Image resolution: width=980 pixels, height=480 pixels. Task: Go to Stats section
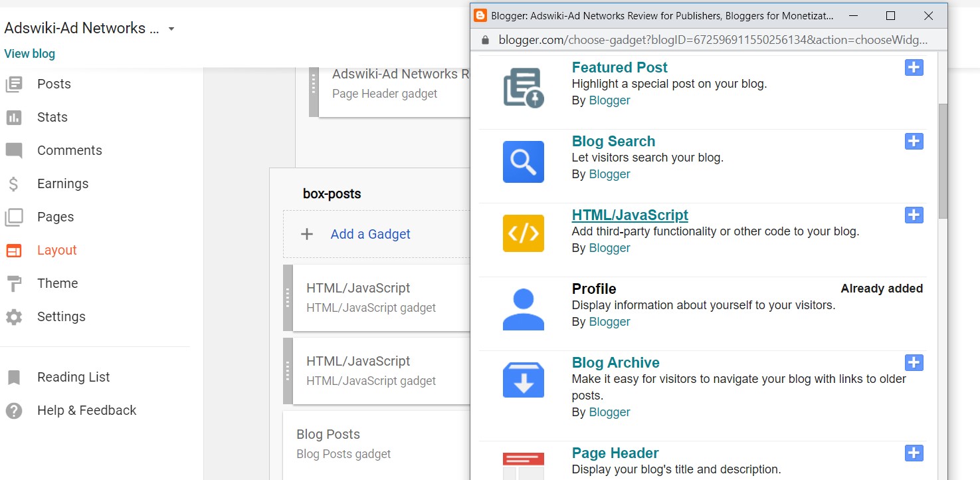[x=52, y=117]
